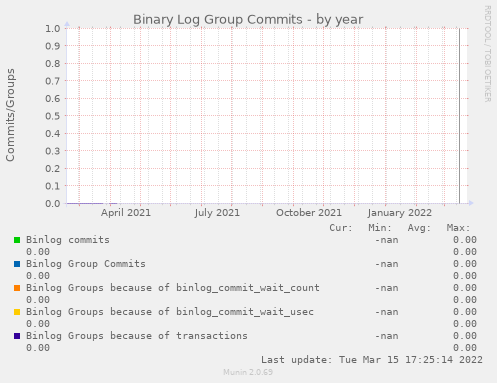Click the 'October 2021' x-axis label
Viewport: 497px width, 383px height.
[309, 213]
